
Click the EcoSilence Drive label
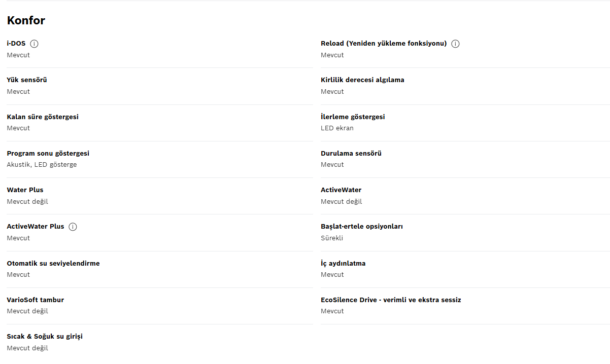391,300
